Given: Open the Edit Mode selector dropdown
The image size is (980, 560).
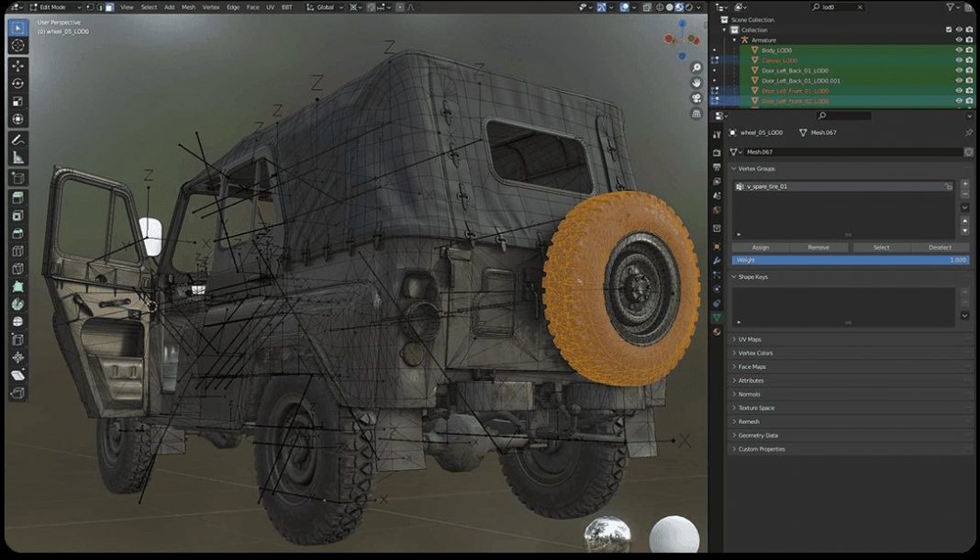Looking at the screenshot, I should tap(50, 6).
